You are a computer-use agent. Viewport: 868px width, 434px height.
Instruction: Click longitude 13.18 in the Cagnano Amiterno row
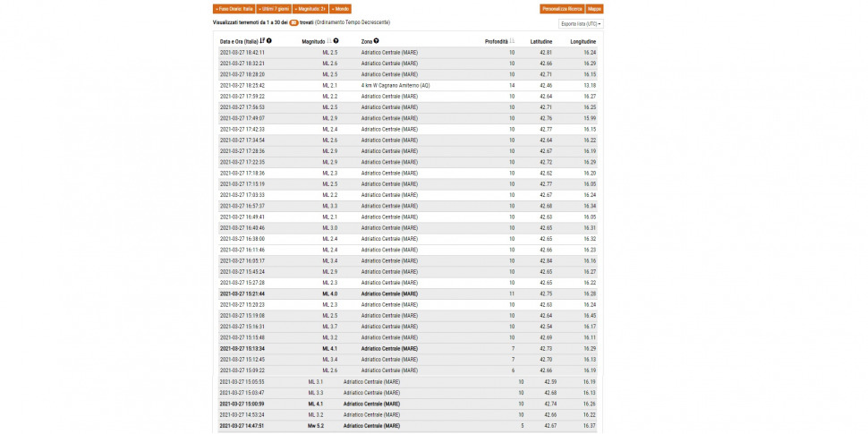pyautogui.click(x=590, y=85)
